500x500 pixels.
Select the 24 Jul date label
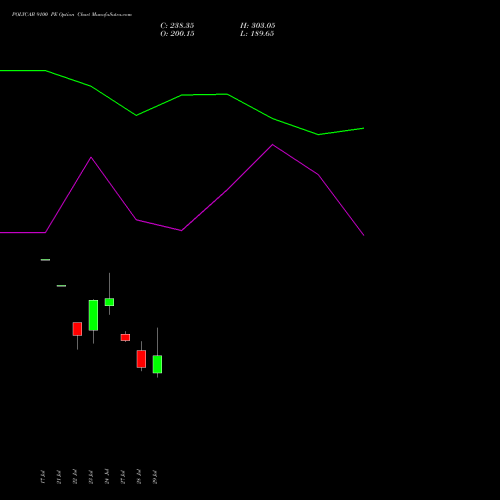(x=106, y=477)
